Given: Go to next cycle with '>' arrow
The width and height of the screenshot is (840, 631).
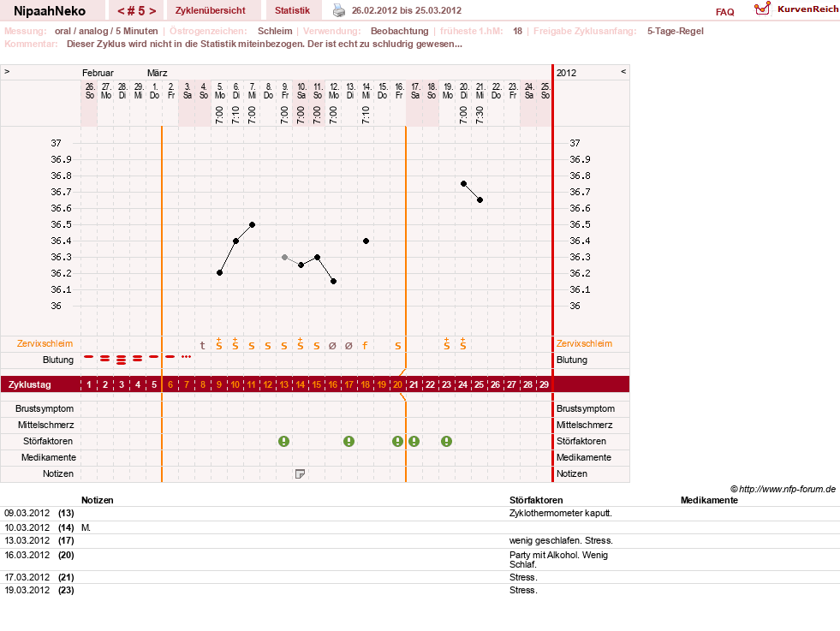Looking at the screenshot, I should (152, 11).
